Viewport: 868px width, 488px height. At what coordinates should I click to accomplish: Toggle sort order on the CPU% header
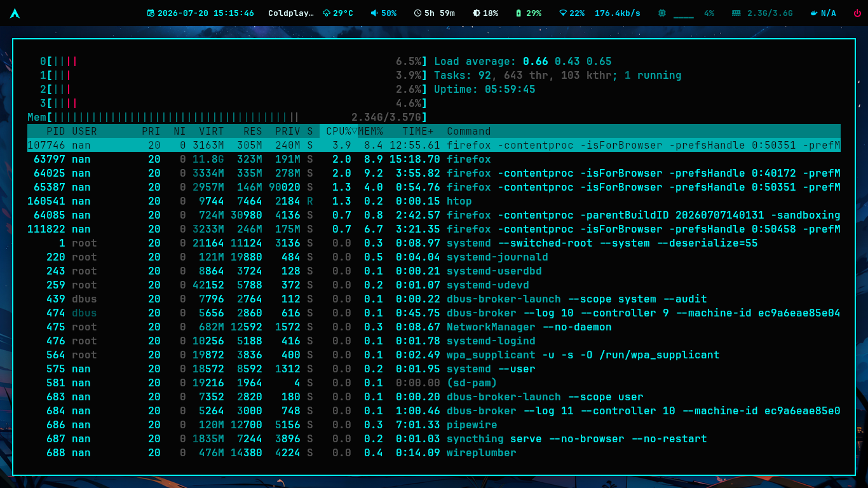(339, 131)
